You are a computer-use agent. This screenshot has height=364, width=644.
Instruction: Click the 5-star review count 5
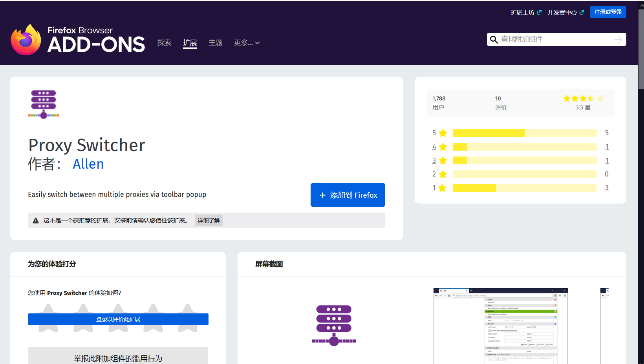607,133
